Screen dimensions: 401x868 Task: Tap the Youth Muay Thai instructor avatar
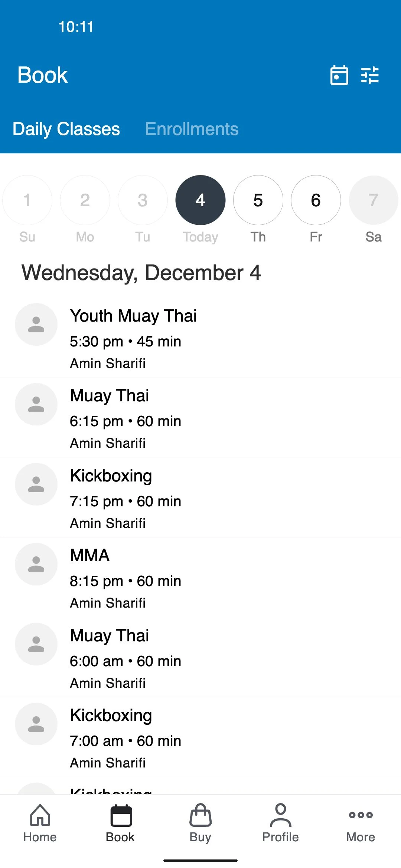[36, 325]
